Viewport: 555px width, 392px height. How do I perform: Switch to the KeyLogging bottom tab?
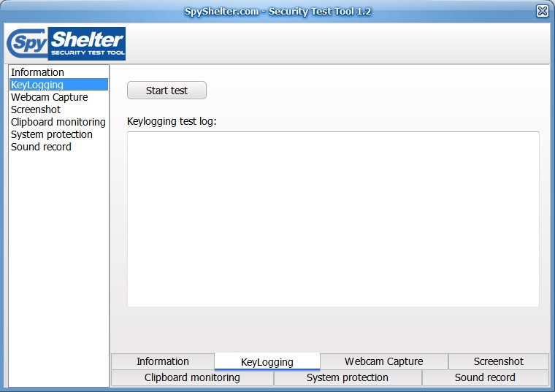click(x=267, y=361)
